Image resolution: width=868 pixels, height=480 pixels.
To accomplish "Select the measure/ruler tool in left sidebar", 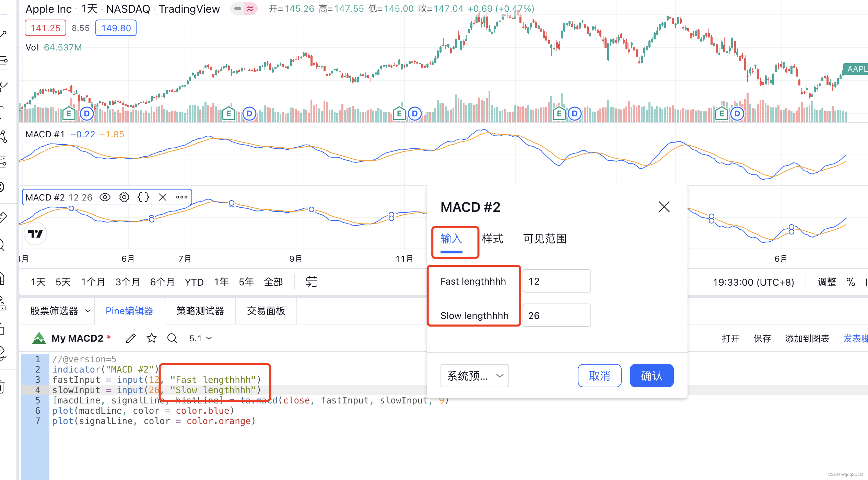I will pos(3,217).
